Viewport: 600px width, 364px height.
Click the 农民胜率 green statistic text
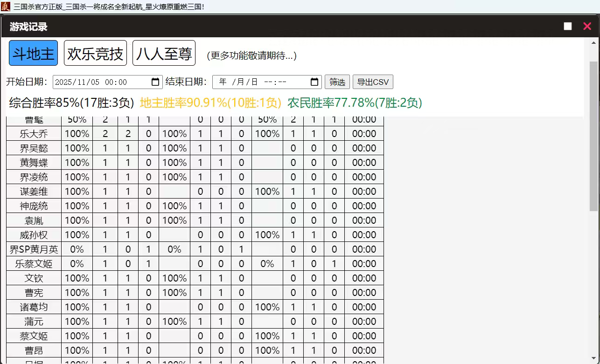[355, 103]
